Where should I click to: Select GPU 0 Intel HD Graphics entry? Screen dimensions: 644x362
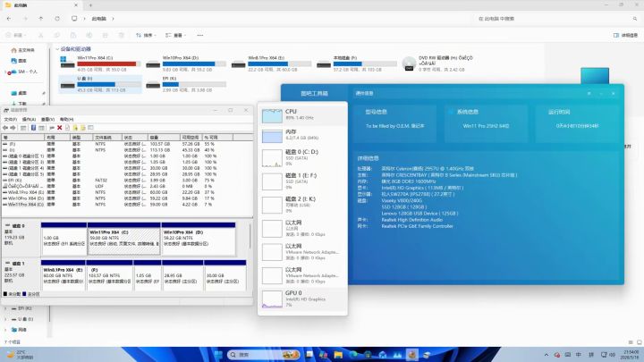click(x=302, y=299)
